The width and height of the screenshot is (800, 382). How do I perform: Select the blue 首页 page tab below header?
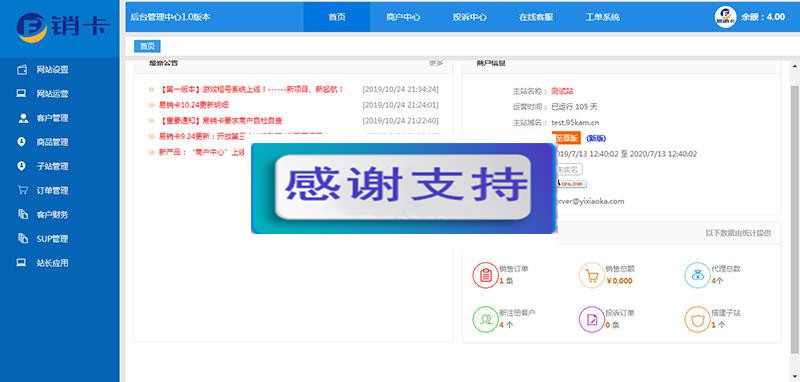coord(147,46)
